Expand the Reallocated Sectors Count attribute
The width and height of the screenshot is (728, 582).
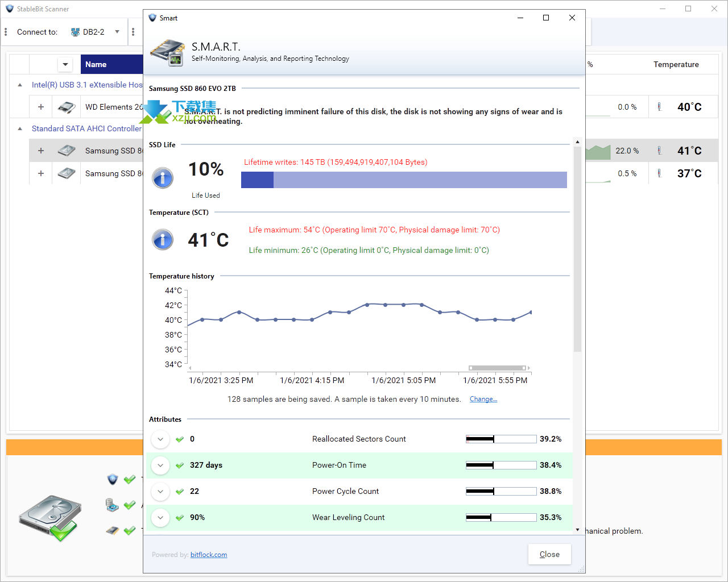tap(160, 439)
